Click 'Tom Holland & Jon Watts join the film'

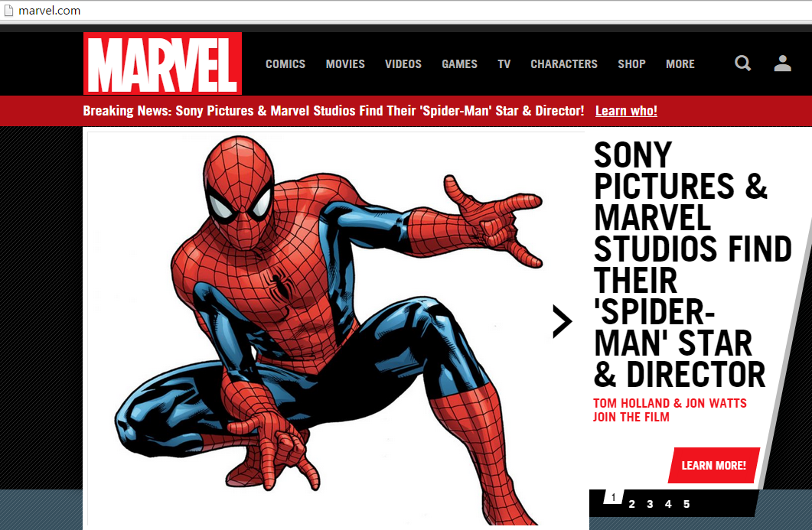click(670, 410)
